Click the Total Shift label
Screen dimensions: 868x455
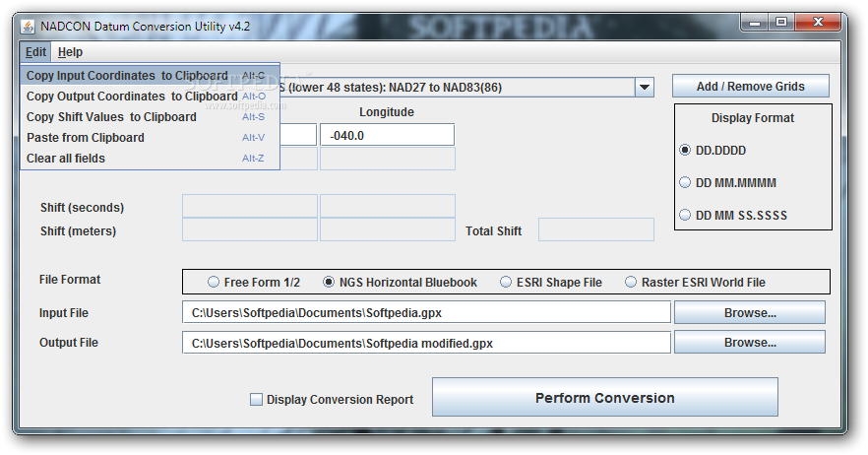click(x=493, y=231)
